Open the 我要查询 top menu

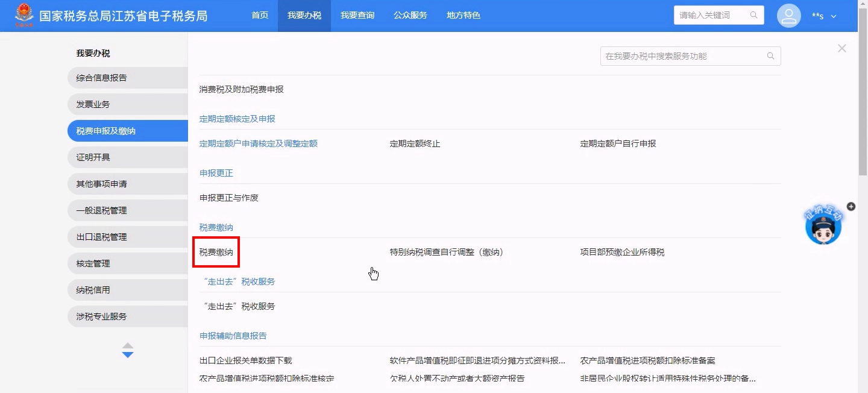357,16
